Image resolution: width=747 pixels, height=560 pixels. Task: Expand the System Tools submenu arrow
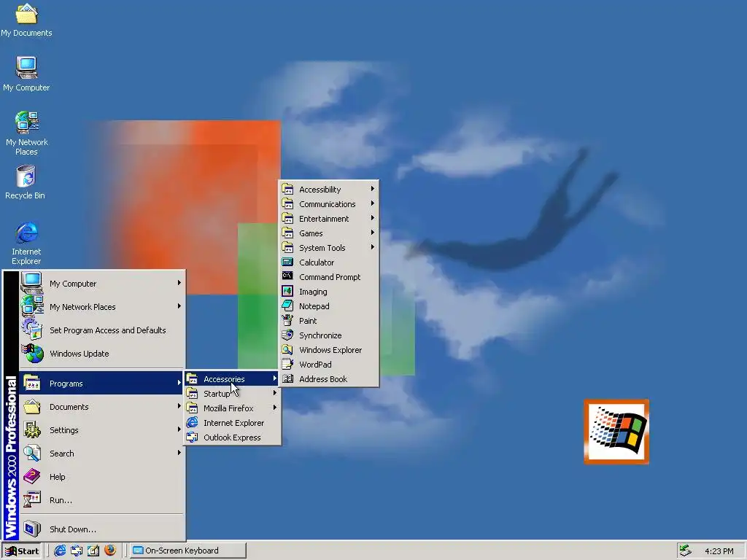pyautogui.click(x=373, y=247)
